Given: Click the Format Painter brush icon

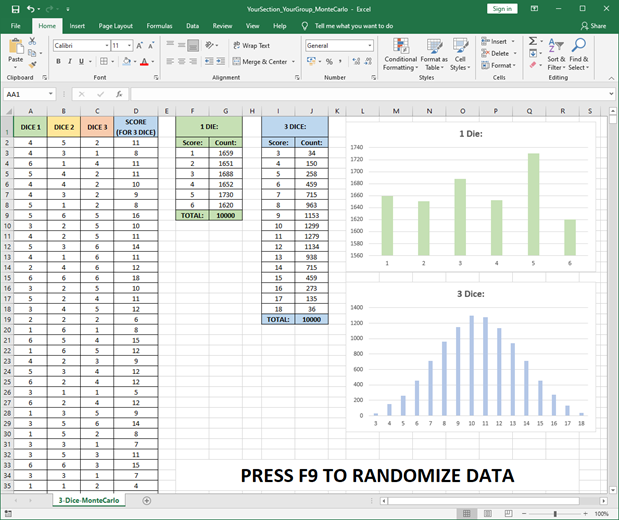Looking at the screenshot, I should pos(32,64).
